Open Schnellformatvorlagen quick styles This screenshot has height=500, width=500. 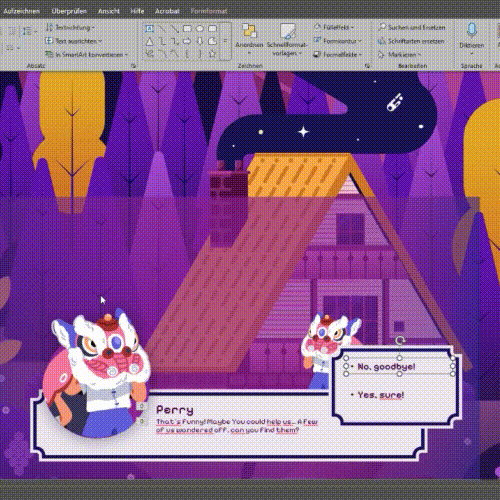pyautogui.click(x=287, y=40)
